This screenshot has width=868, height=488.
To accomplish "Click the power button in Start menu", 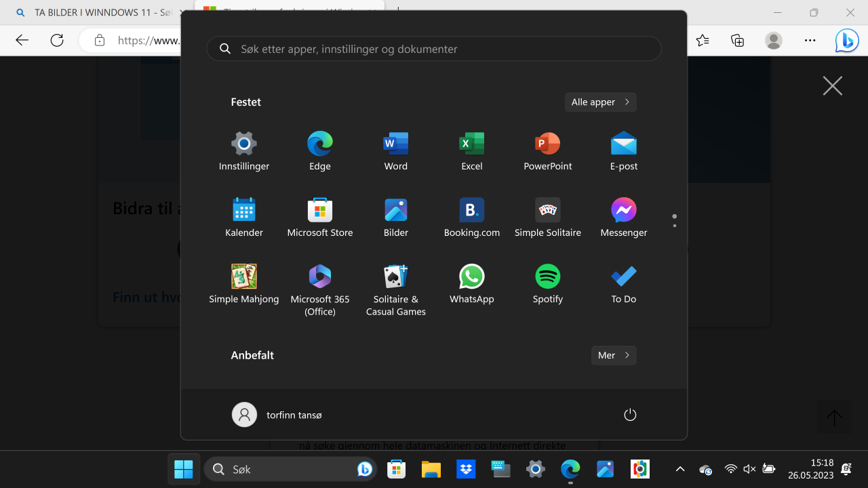I will coord(630,415).
